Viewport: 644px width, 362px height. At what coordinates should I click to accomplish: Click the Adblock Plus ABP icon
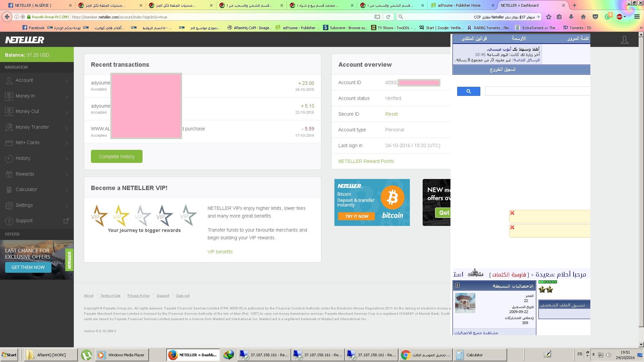[x=620, y=17]
